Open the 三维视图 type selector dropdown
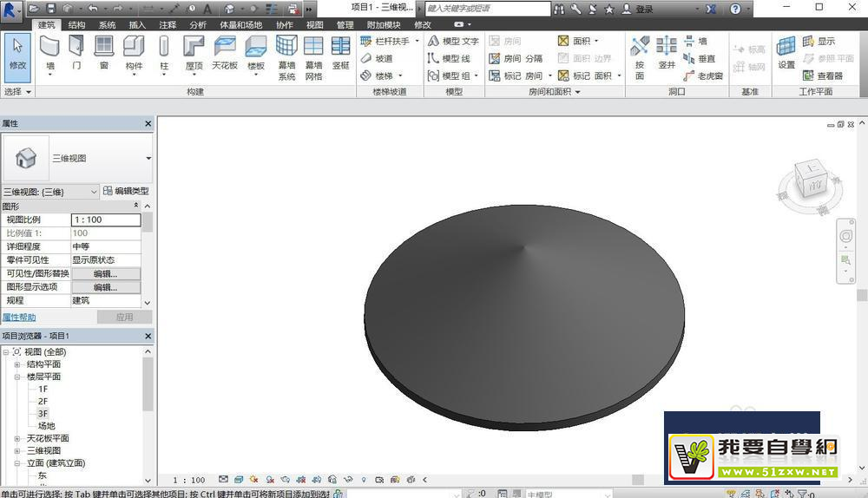The height and width of the screenshot is (498, 868). point(148,158)
